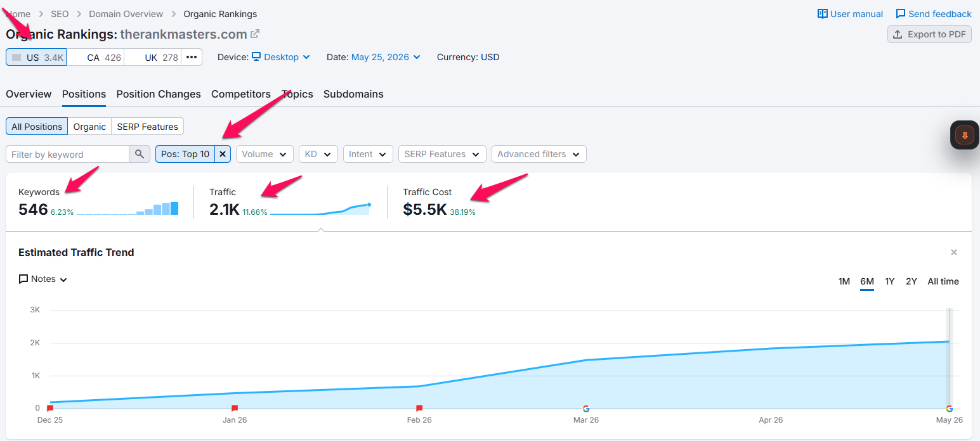Select the CA 426 database
Screen dimensions: 980x441
pos(95,57)
